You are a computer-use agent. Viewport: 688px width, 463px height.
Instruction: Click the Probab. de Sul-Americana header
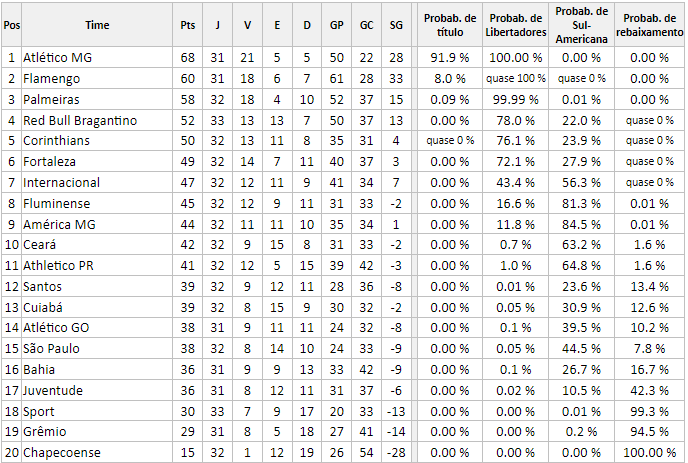coord(581,25)
